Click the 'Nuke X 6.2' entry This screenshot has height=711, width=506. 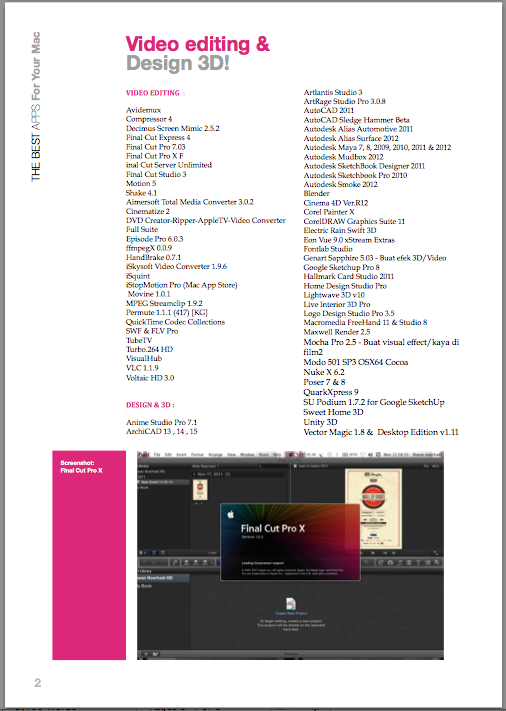point(324,372)
